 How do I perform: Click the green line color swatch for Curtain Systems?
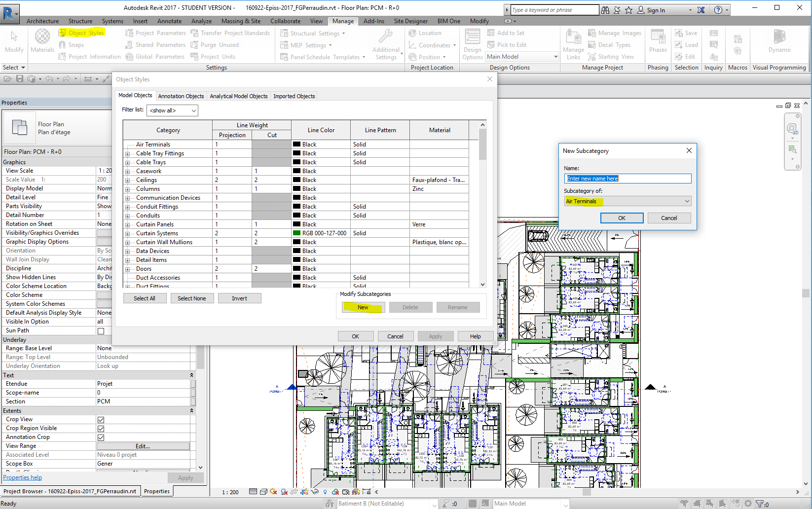[x=296, y=233]
